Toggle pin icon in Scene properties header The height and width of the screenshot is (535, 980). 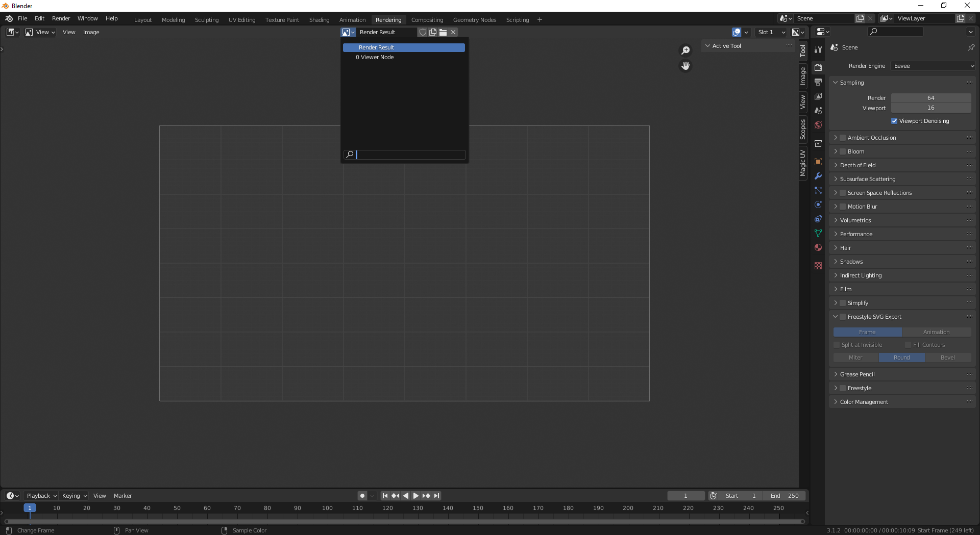tap(971, 47)
